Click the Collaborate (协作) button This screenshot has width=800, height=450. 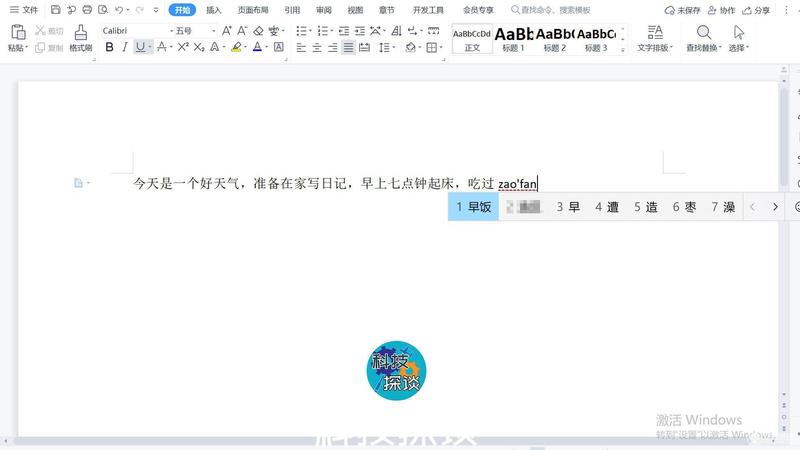pos(721,10)
